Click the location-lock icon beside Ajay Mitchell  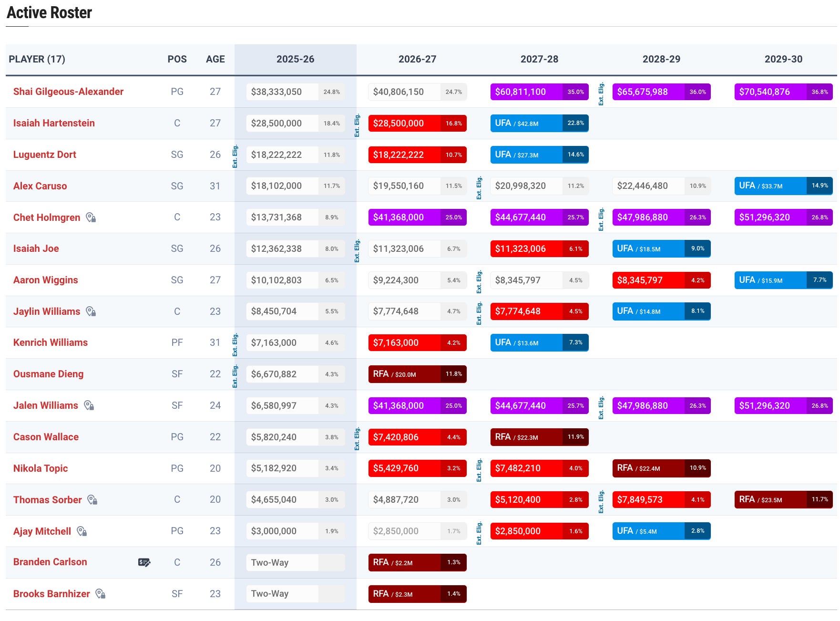[x=82, y=531]
